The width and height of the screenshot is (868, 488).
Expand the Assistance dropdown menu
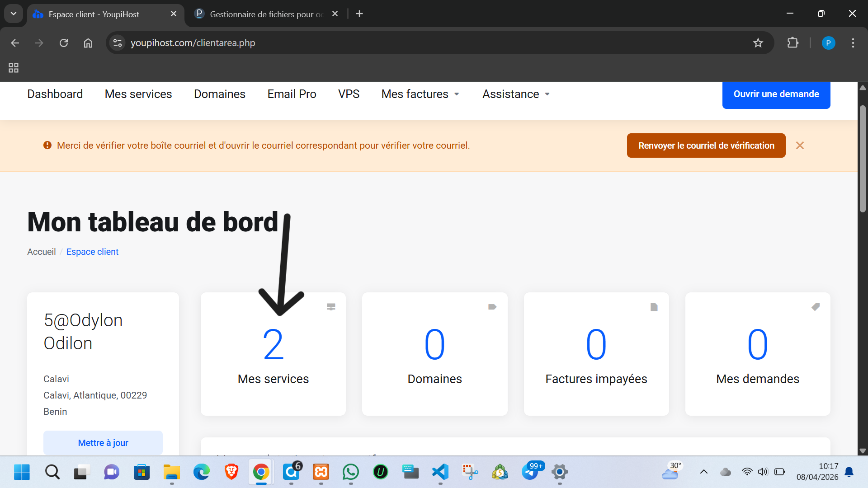click(x=516, y=94)
